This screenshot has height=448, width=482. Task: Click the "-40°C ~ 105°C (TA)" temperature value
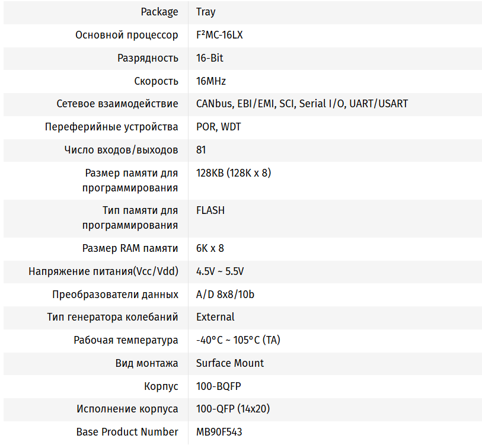pos(238,340)
